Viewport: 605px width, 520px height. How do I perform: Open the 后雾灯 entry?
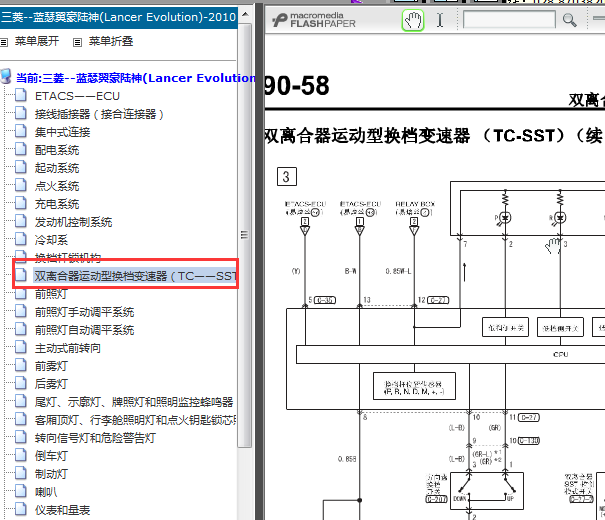51,384
